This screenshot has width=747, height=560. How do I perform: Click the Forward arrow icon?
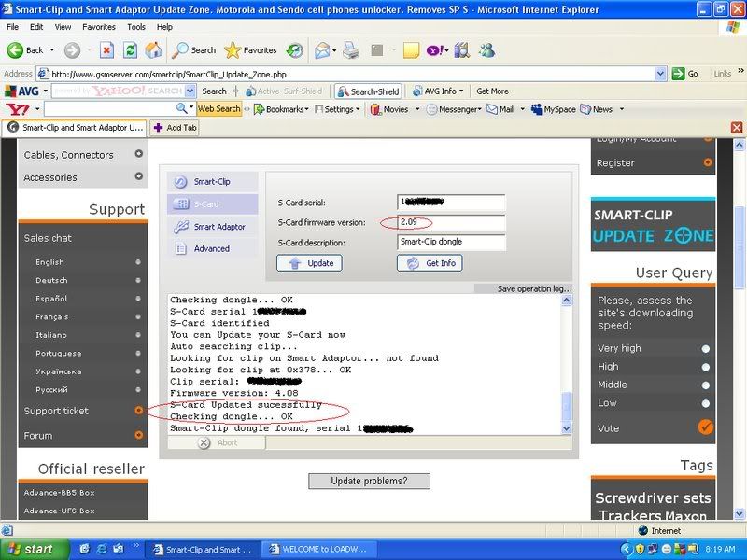click(x=73, y=50)
